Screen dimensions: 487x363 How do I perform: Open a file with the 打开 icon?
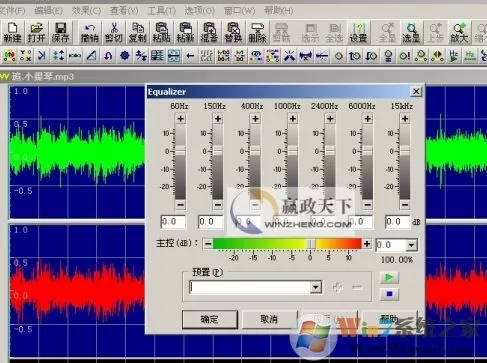pyautogui.click(x=36, y=33)
